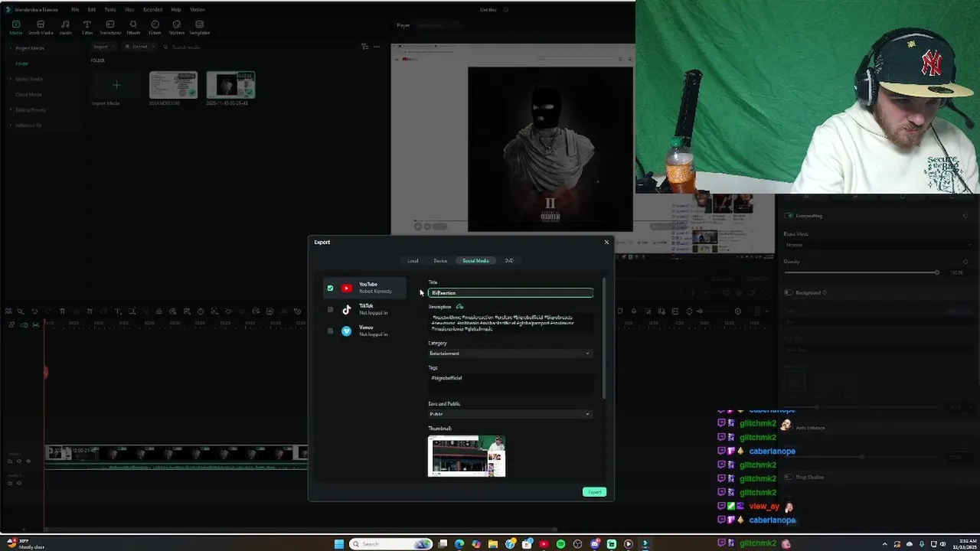Click the Import Media plus tile
Screen dimensions: 980x551
116,85
